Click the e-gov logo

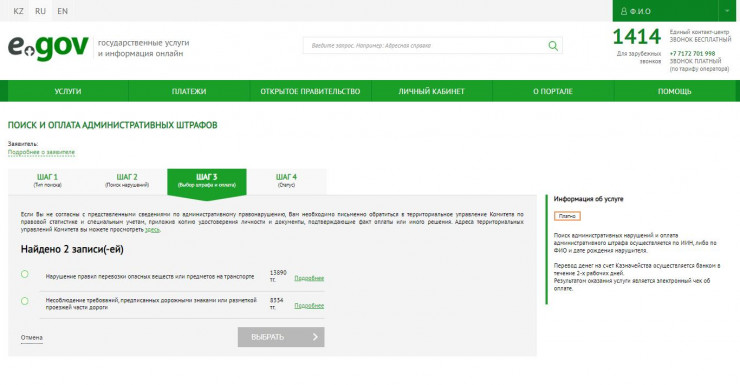(x=48, y=47)
